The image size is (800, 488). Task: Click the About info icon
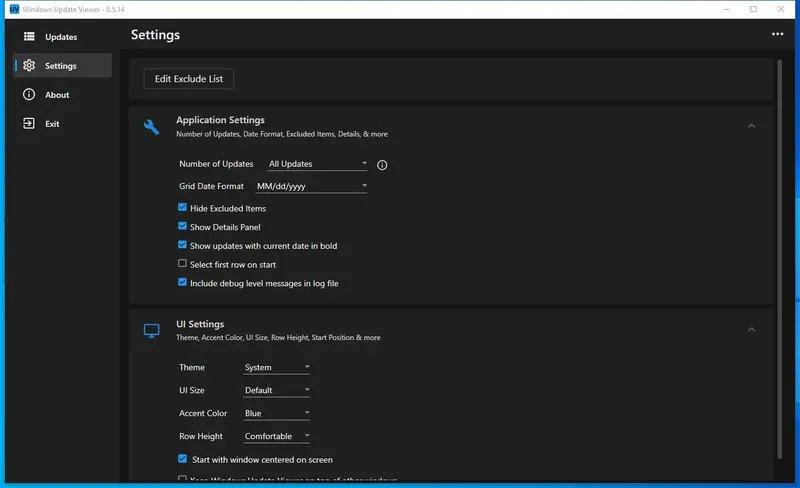[x=29, y=95]
